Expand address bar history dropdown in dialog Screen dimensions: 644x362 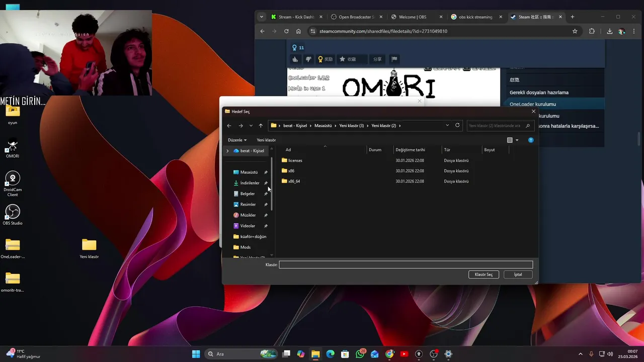[447, 125]
